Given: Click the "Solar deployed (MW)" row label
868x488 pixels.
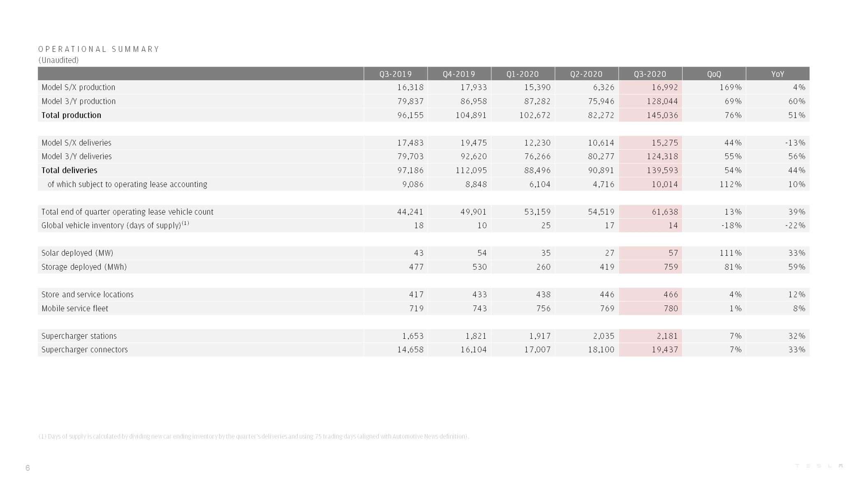Looking at the screenshot, I should coord(77,253).
